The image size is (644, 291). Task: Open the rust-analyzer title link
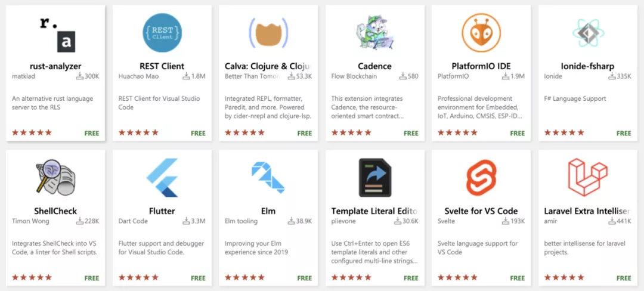pos(55,66)
